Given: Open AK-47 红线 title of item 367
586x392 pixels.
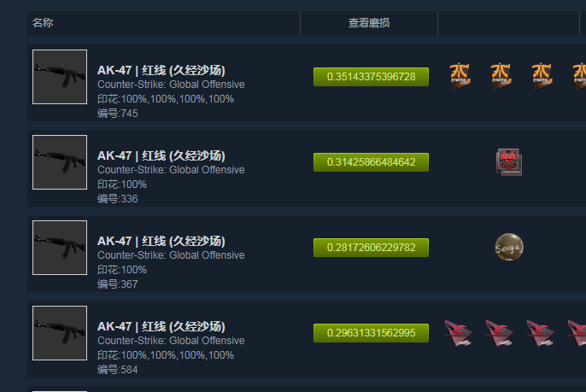Looking at the screenshot, I should (161, 241).
